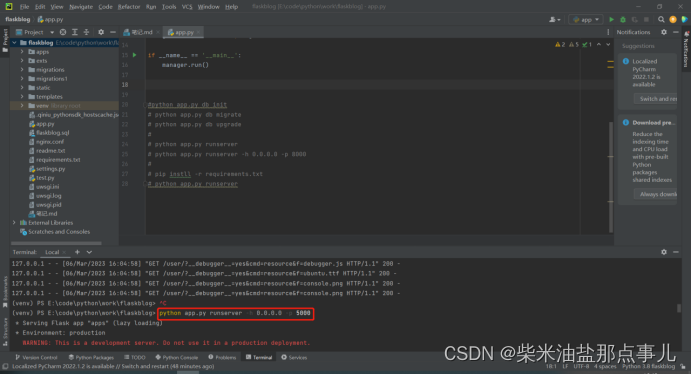Open editor tabs more-options vertical dots
The image size is (692, 374).
[x=608, y=32]
